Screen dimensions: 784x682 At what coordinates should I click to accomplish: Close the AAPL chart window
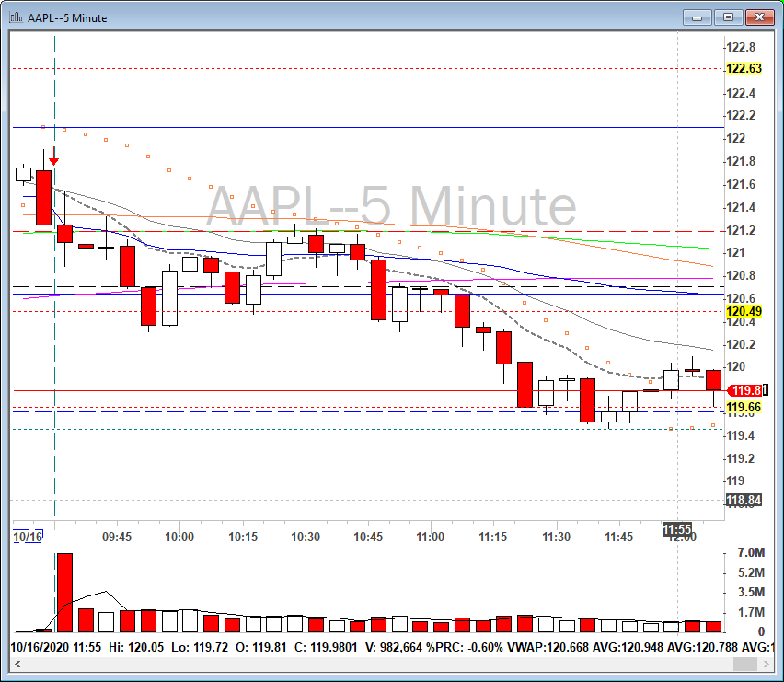(759, 17)
